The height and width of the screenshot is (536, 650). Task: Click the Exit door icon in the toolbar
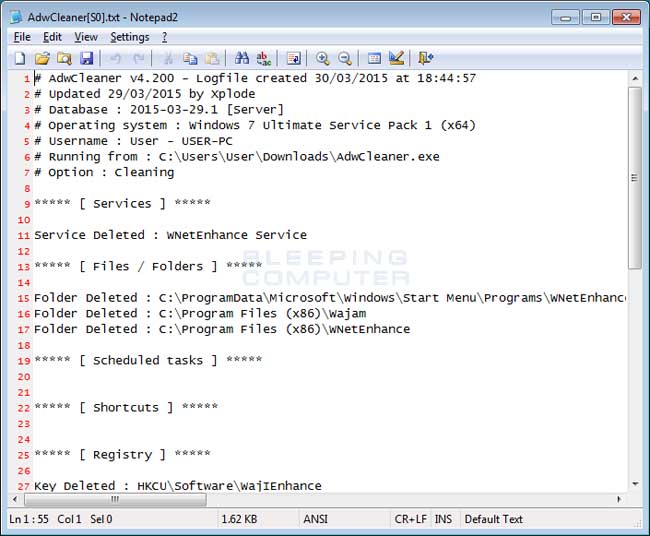pyautogui.click(x=426, y=59)
